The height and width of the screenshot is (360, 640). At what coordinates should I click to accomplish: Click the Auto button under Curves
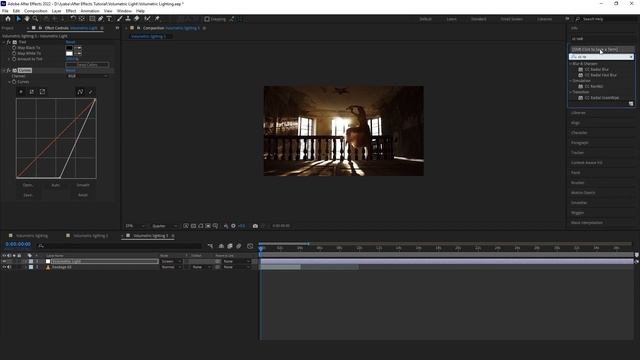tap(56, 185)
